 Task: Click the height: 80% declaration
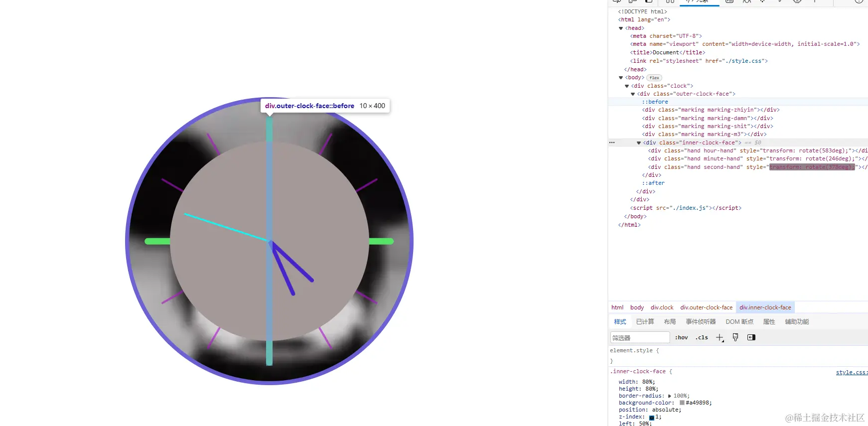tap(638, 389)
